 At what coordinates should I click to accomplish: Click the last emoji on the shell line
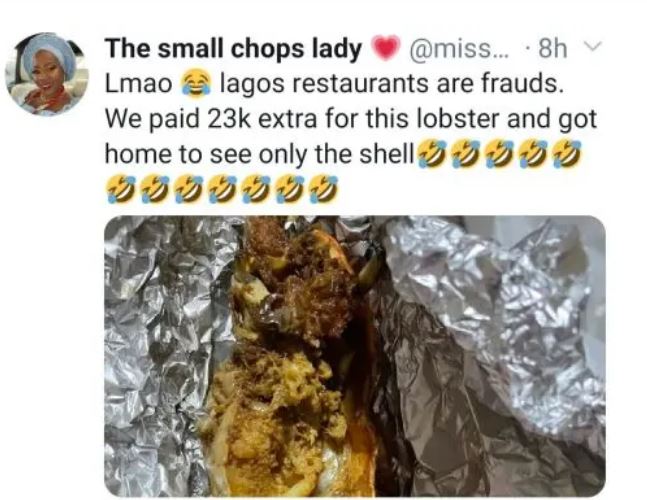pyautogui.click(x=566, y=154)
